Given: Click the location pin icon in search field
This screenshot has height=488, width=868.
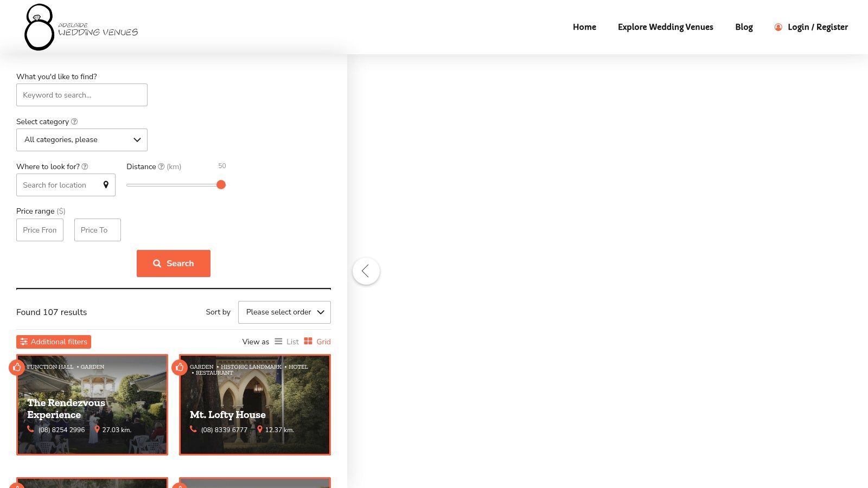Looking at the screenshot, I should click(106, 185).
